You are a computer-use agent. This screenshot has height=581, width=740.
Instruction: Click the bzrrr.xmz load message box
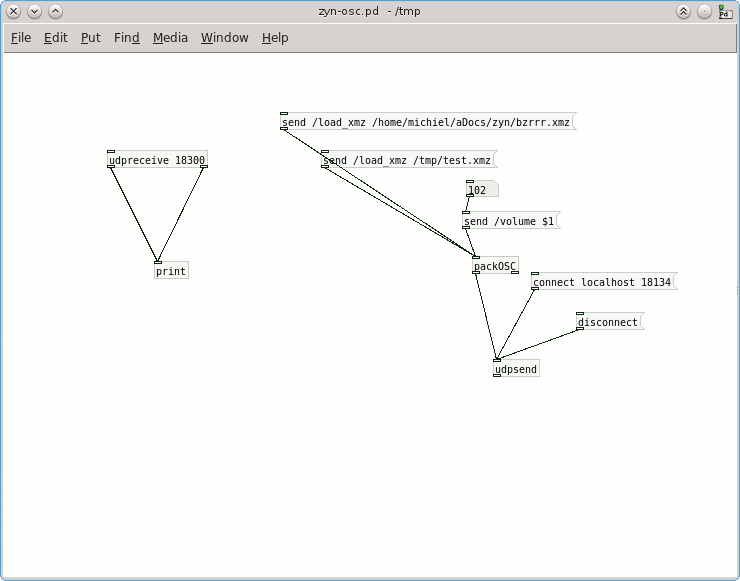(426, 122)
